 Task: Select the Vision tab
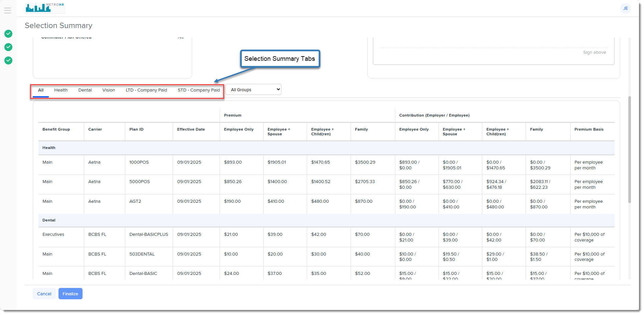[x=109, y=90]
